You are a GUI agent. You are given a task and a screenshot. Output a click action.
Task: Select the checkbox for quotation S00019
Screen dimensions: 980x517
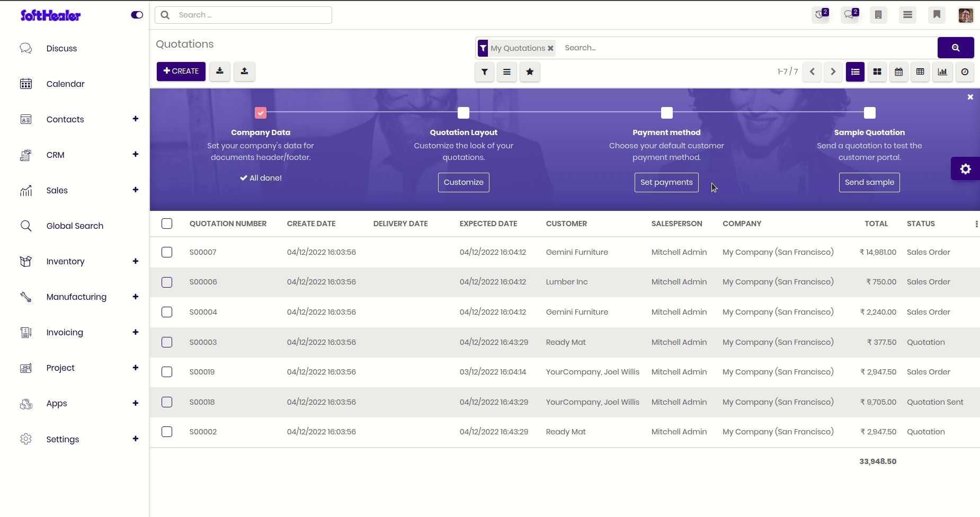167,372
